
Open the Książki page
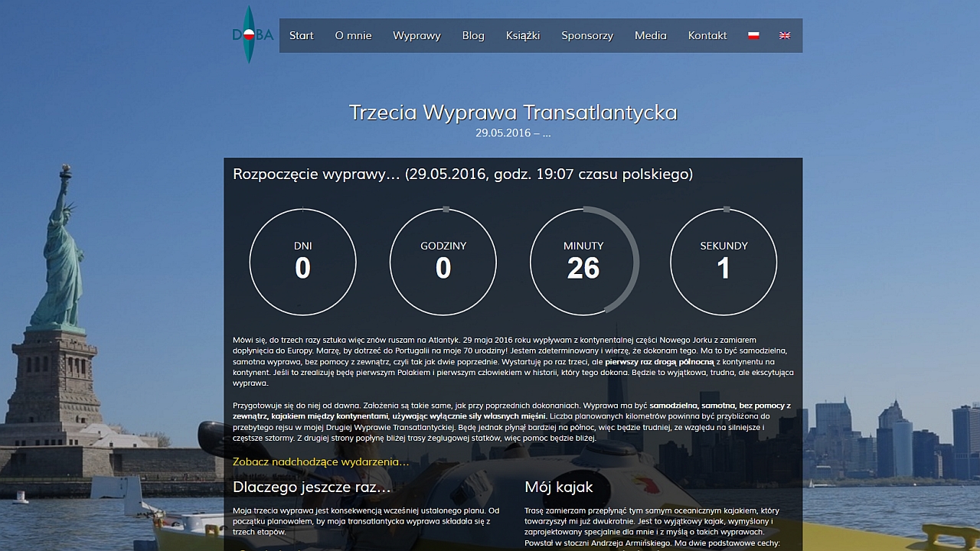coord(523,35)
